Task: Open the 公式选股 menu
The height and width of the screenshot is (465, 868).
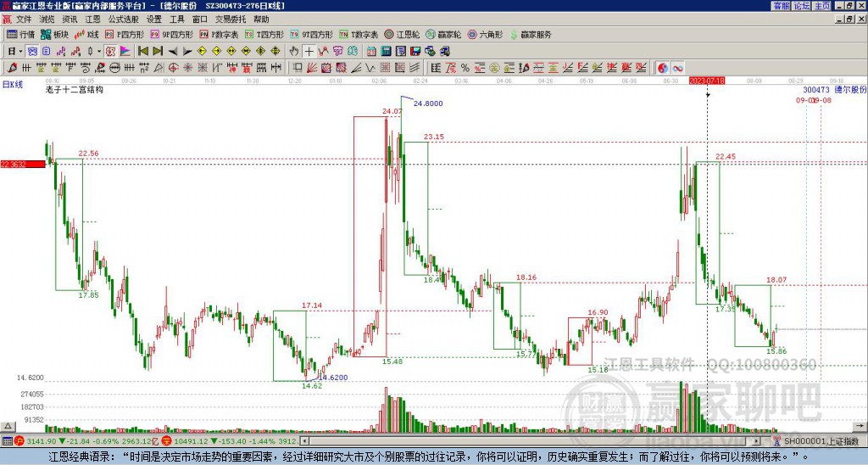Action: pyautogui.click(x=124, y=20)
